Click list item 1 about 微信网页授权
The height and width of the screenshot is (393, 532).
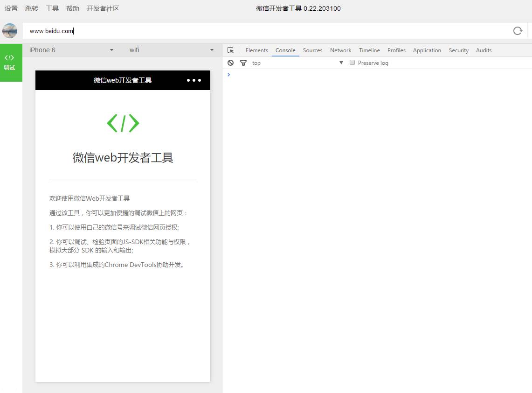pyautogui.click(x=114, y=228)
